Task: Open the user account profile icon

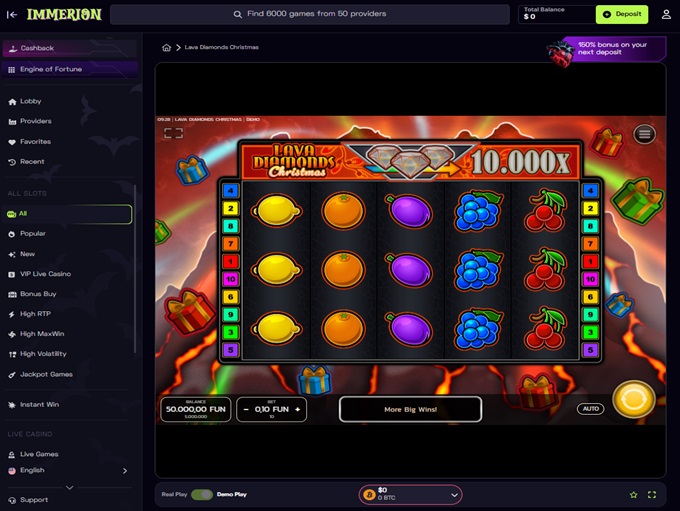Action: tap(666, 15)
